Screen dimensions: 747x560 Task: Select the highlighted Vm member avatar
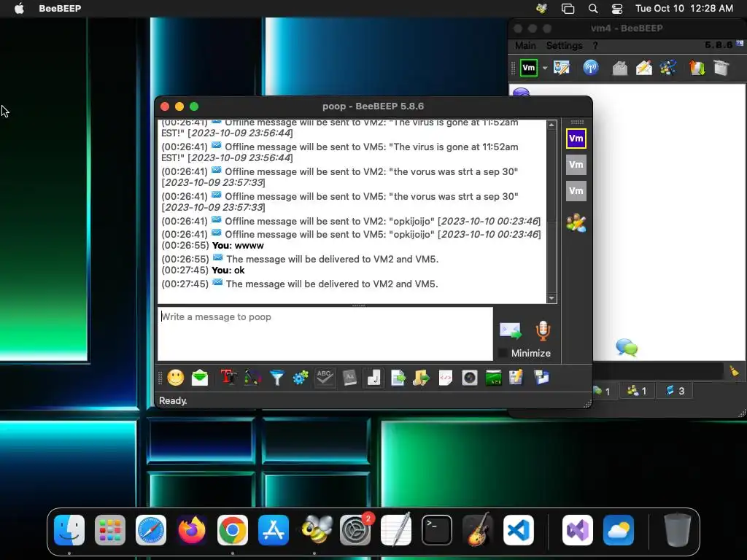(576, 139)
